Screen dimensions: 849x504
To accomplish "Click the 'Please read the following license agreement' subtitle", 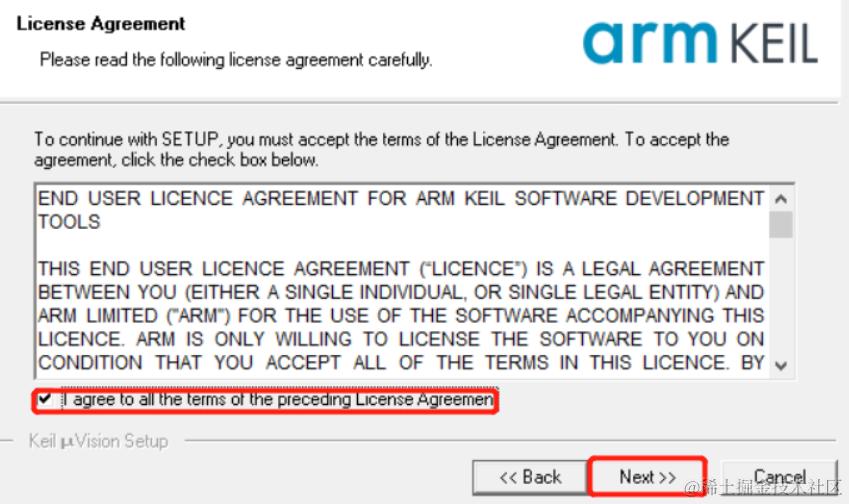I will tap(236, 60).
